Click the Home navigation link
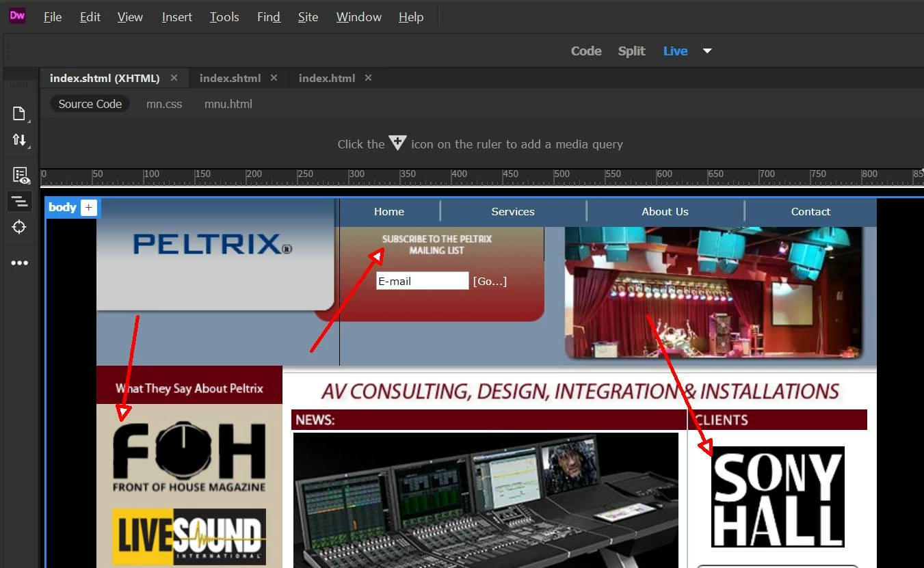Screen dimensions: 924x568 tap(389, 212)
